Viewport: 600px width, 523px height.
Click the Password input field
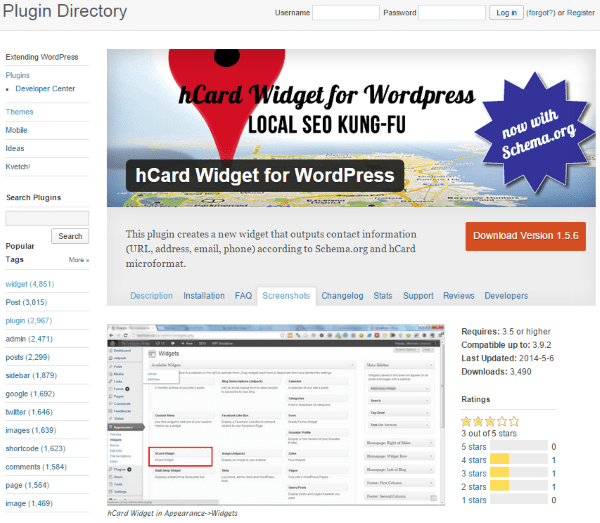(x=452, y=13)
